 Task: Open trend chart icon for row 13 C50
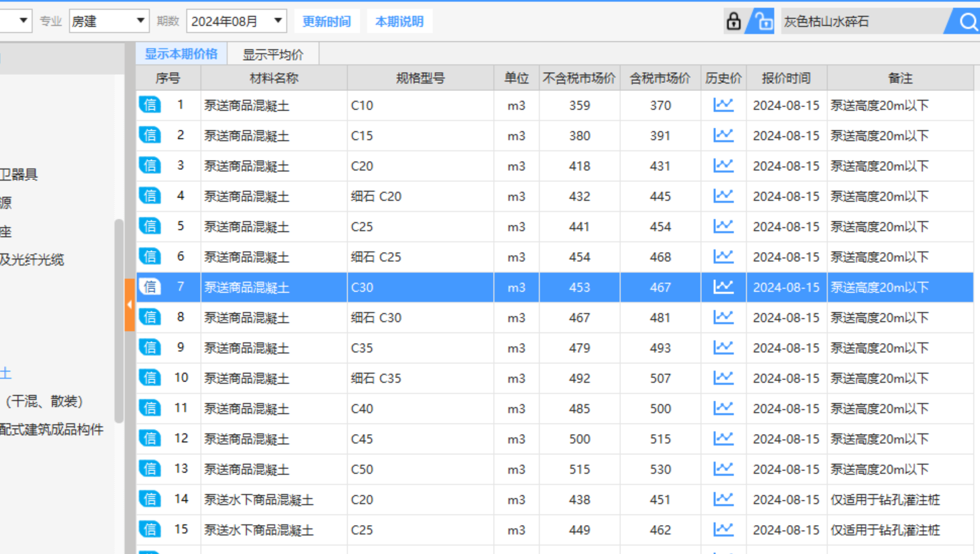723,469
